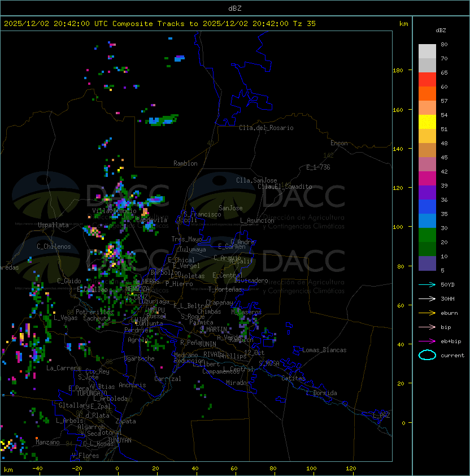Click the Potrerillos place label

tap(94, 312)
